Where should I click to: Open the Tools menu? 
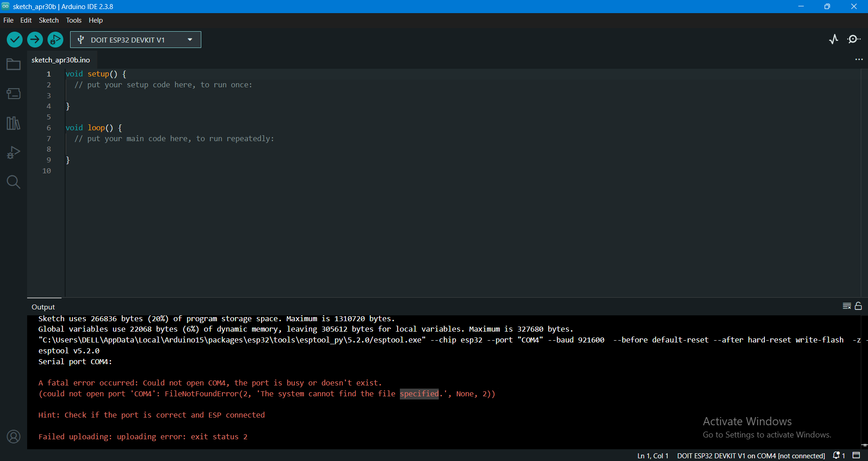tap(74, 20)
